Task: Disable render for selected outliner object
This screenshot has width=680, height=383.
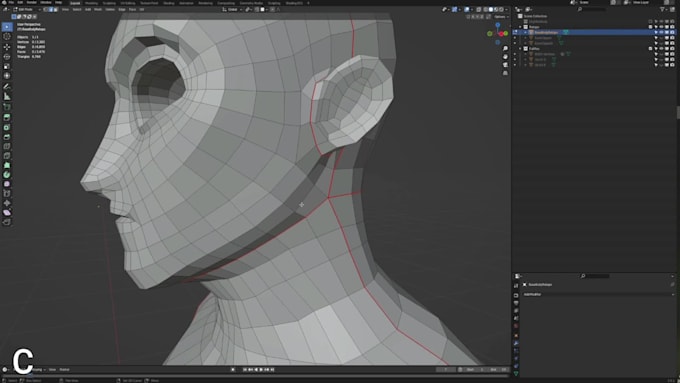Action: (x=672, y=33)
